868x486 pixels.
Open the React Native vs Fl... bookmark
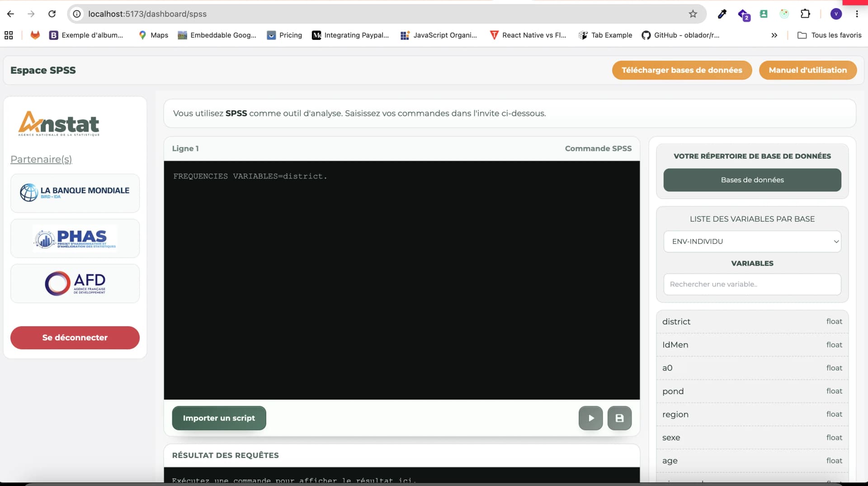tap(528, 35)
